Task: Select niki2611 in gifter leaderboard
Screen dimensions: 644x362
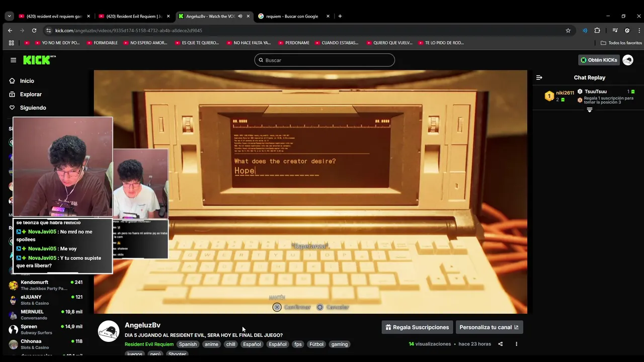Action: [565, 93]
